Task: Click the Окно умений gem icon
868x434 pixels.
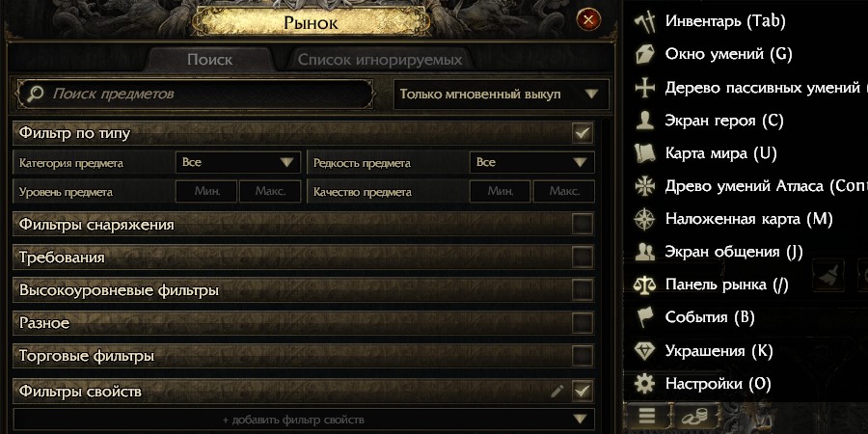Action: 645,54
